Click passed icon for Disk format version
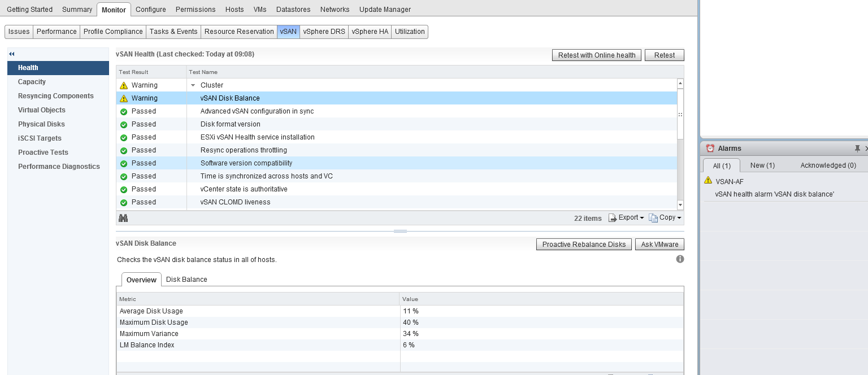868x375 pixels. click(124, 124)
